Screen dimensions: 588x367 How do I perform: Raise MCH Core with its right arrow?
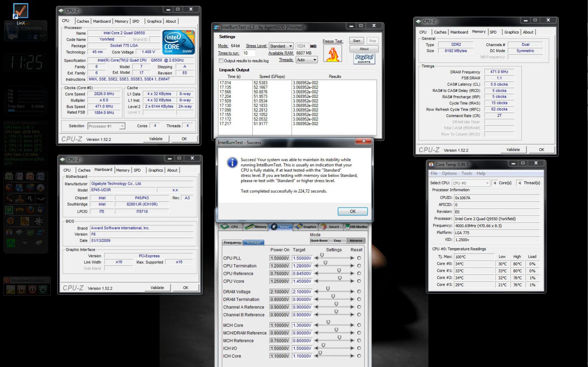pos(352,325)
